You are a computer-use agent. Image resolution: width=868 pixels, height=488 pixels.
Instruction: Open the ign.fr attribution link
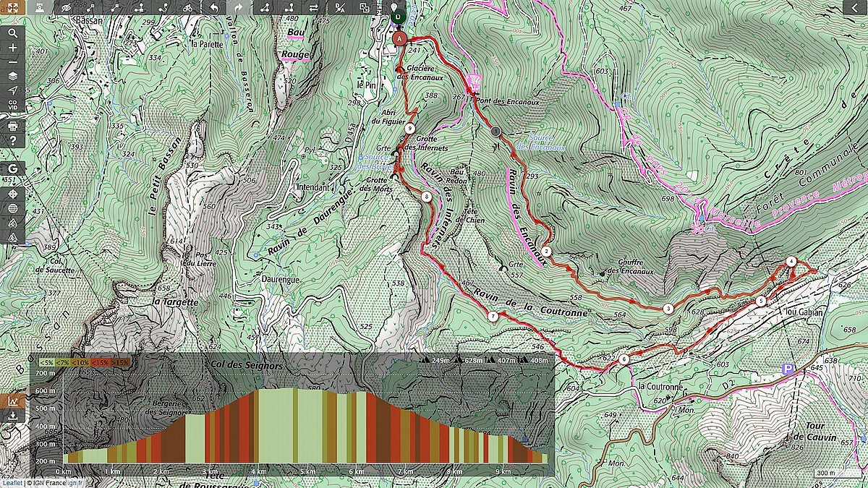(x=77, y=483)
